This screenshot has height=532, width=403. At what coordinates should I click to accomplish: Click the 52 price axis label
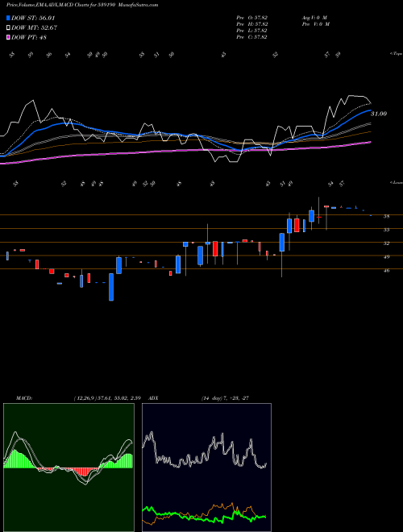tap(386, 243)
